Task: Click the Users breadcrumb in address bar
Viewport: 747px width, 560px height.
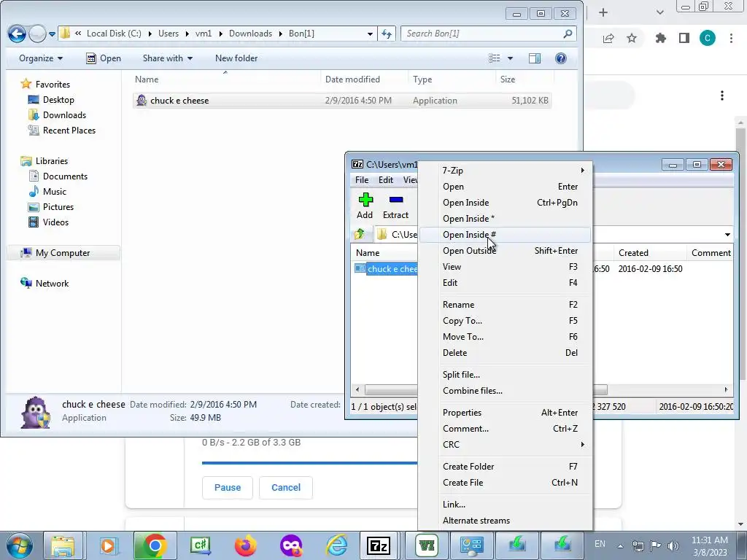Action: (x=169, y=34)
